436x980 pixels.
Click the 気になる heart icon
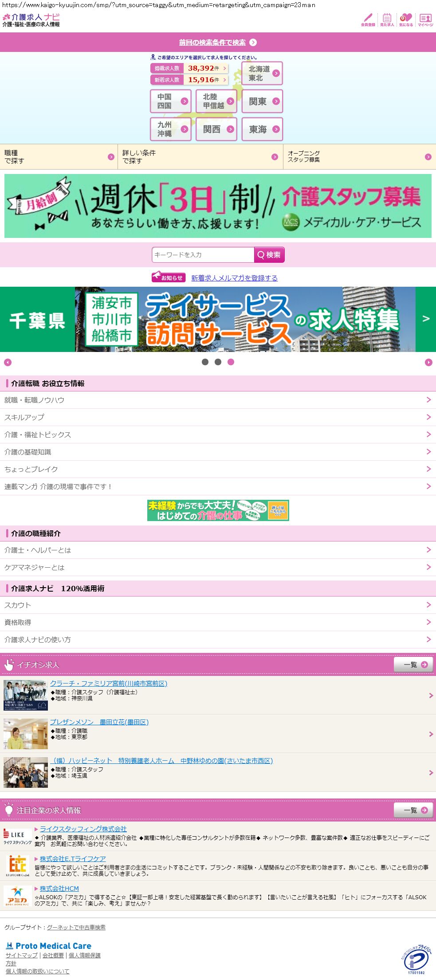pos(406,20)
